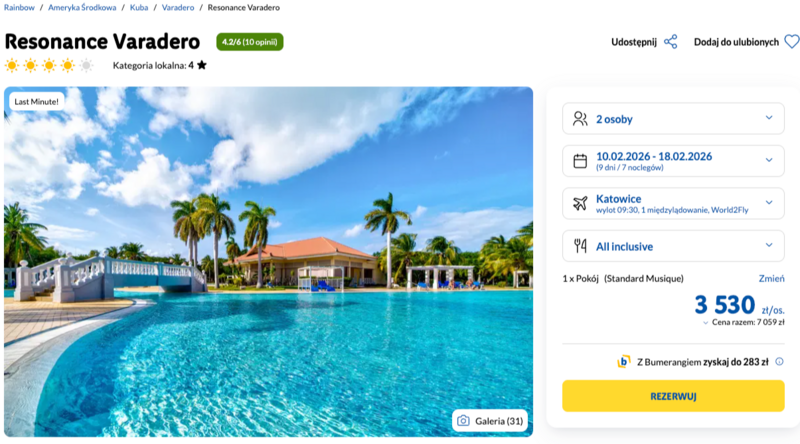The width and height of the screenshot is (800, 444).
Task: Click the people icon beside 2 osoby
Action: coord(580,119)
